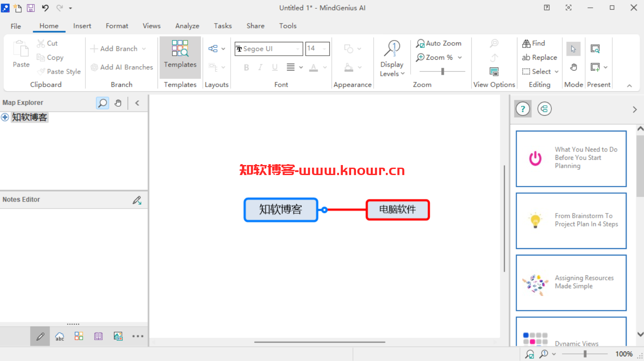Click the Undo arrow in title bar
The width and height of the screenshot is (644, 361).
[45, 8]
